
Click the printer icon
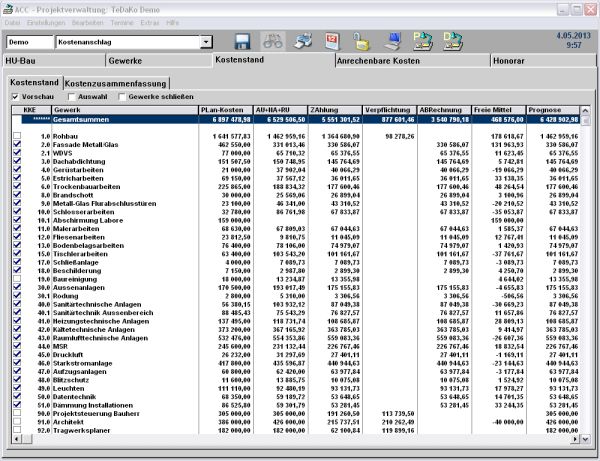point(302,42)
